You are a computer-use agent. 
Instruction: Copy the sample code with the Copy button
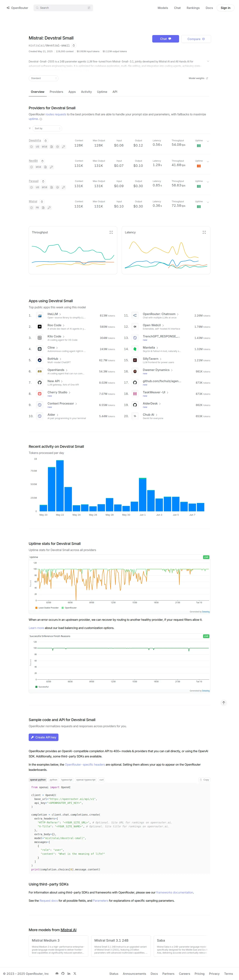tap(204, 780)
